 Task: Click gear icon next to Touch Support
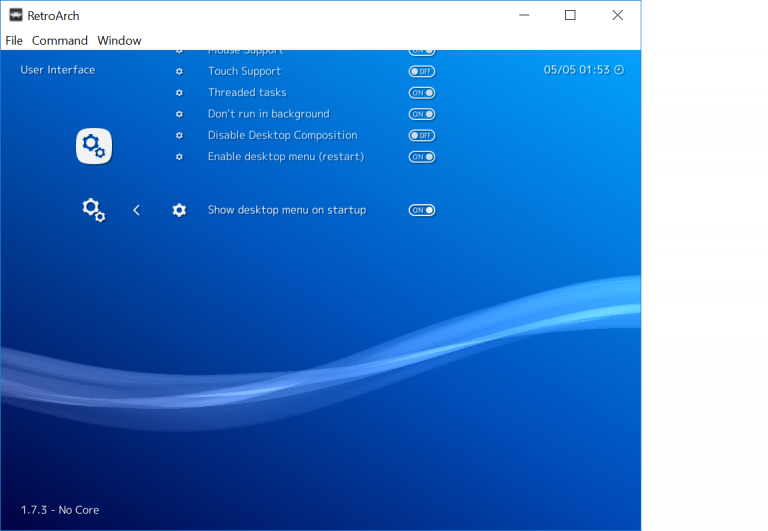[x=179, y=72]
